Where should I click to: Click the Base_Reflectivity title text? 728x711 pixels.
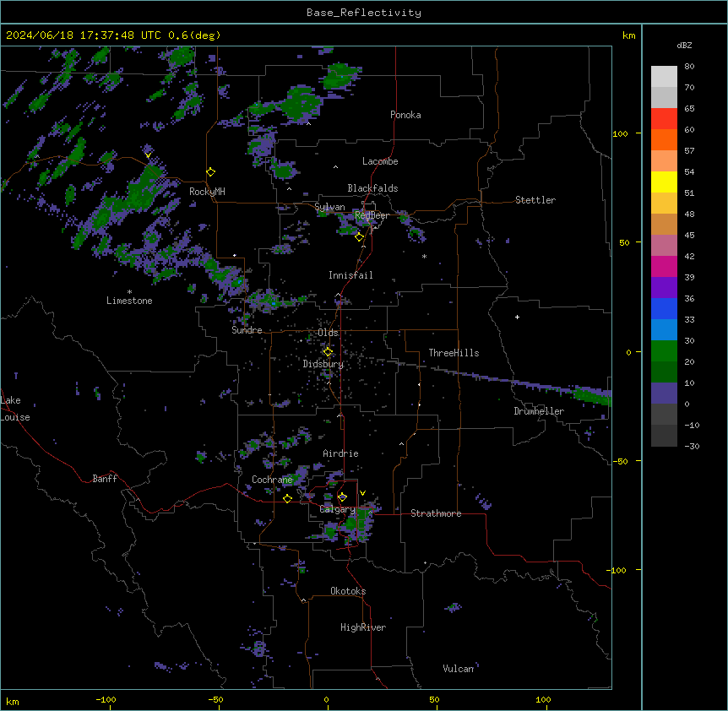click(x=364, y=13)
